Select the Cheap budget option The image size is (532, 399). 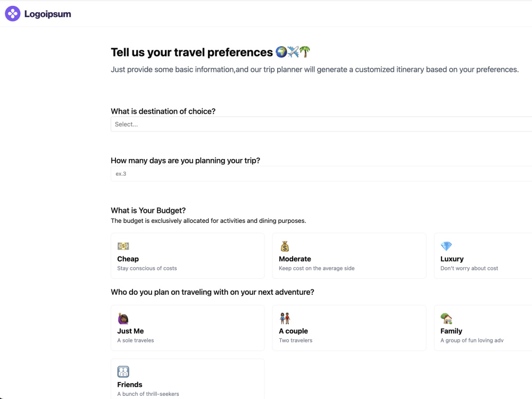tap(188, 255)
